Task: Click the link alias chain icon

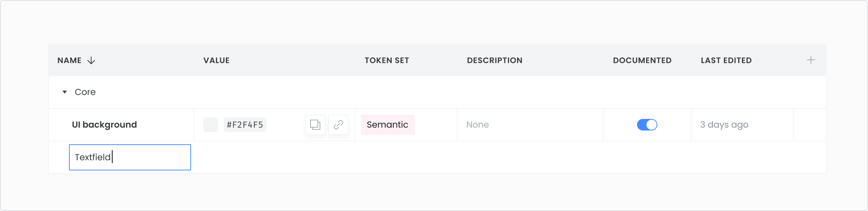Action: coord(338,125)
